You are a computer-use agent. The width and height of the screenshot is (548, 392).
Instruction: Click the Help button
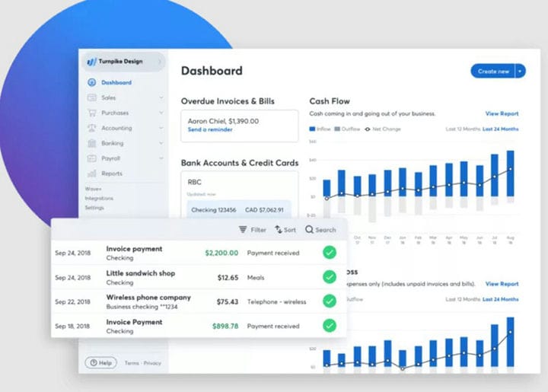coord(101,363)
